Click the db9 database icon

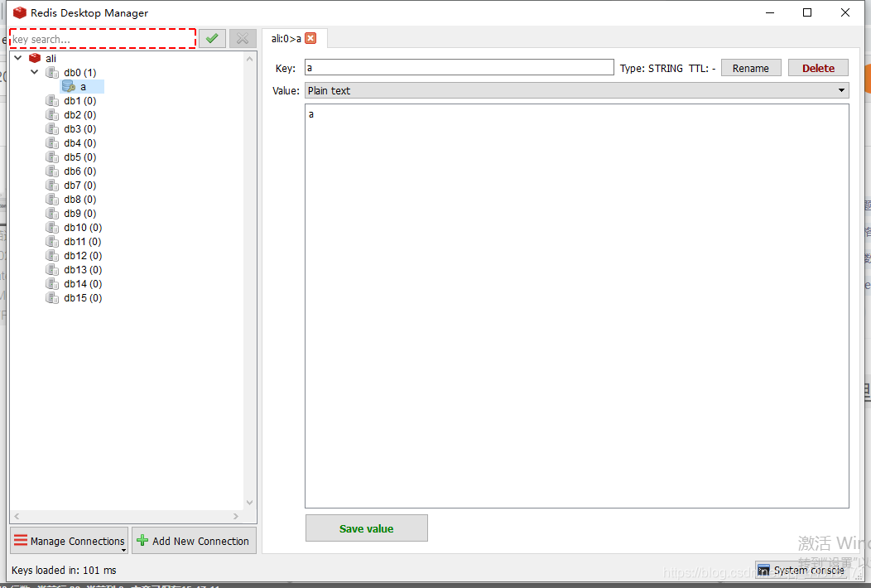[x=52, y=214]
